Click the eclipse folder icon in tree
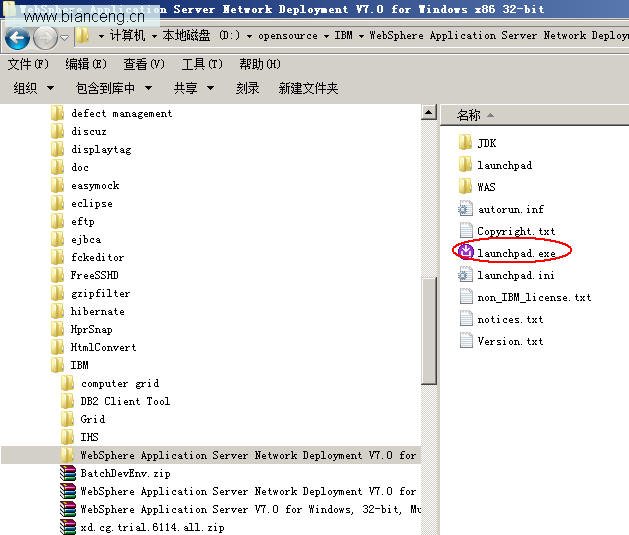 tap(57, 203)
